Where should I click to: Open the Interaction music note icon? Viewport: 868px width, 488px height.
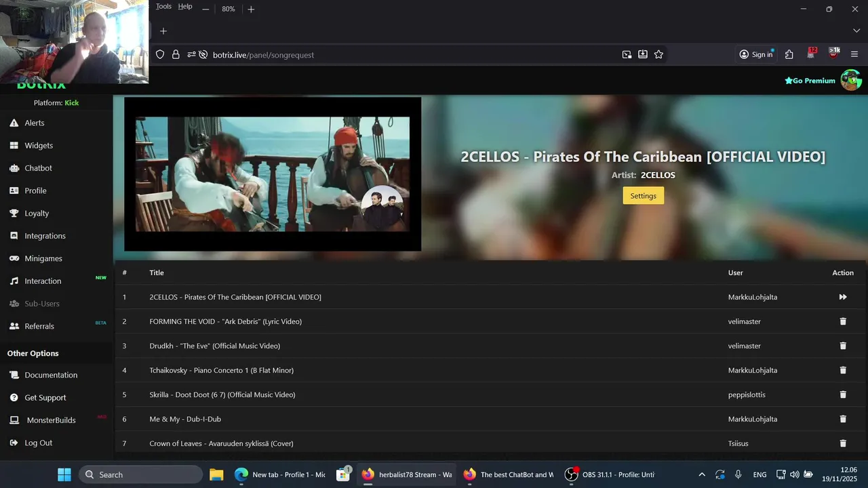(x=14, y=281)
